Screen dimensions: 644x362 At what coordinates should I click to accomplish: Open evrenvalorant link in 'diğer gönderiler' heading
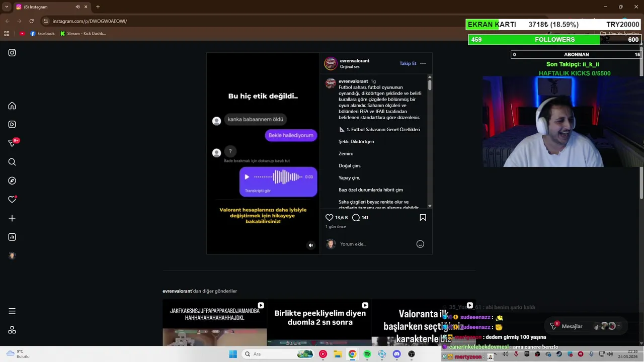coord(177,291)
